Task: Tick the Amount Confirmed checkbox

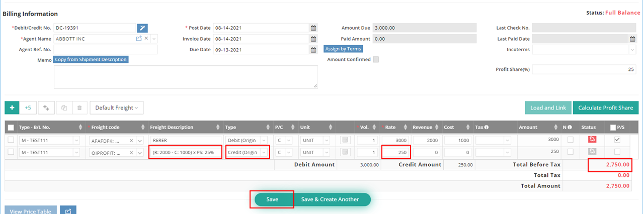Action: (375, 59)
